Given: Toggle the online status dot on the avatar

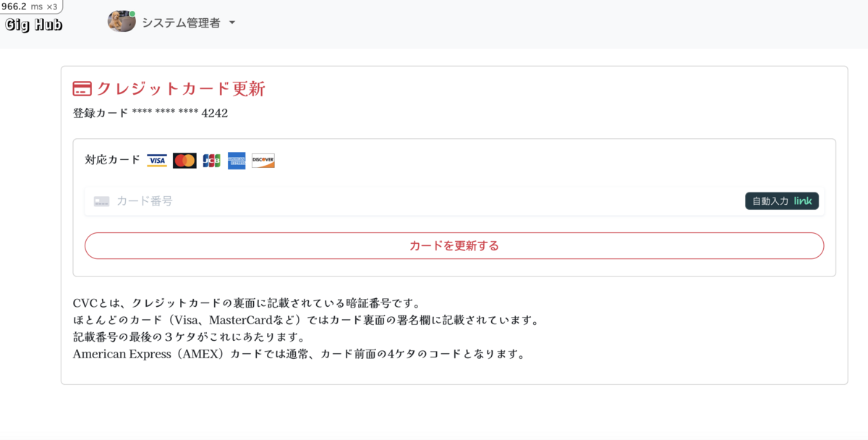Looking at the screenshot, I should pos(132,13).
